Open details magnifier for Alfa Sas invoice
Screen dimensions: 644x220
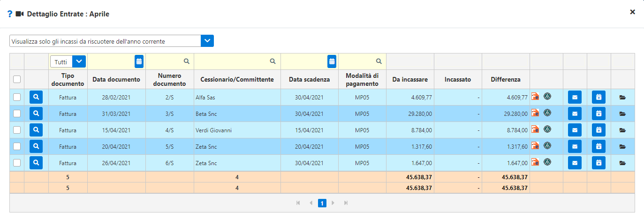36,97
